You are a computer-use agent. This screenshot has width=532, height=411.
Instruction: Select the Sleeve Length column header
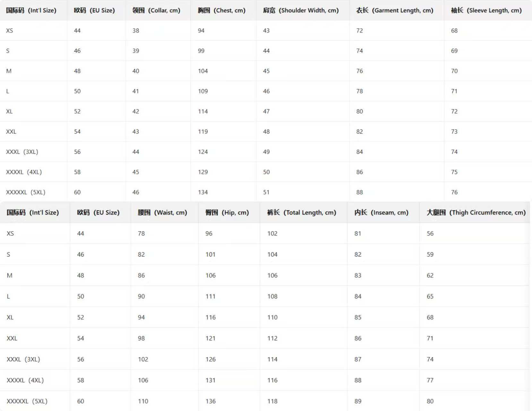tap(486, 10)
